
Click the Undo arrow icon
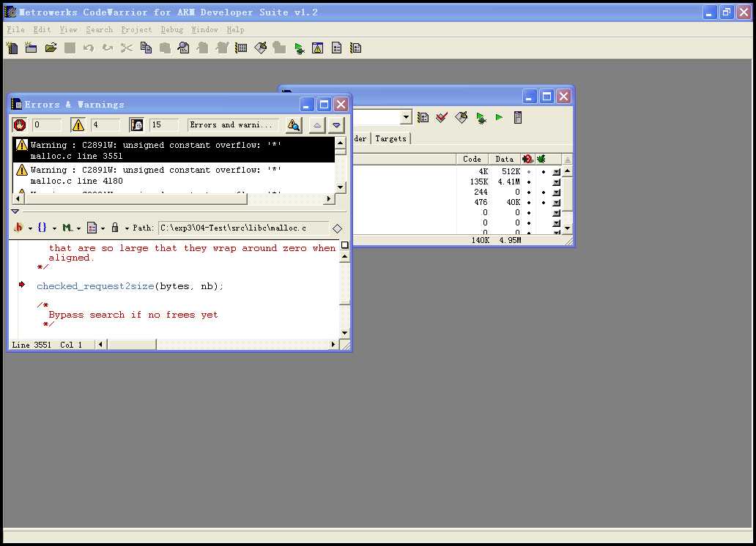(x=88, y=48)
